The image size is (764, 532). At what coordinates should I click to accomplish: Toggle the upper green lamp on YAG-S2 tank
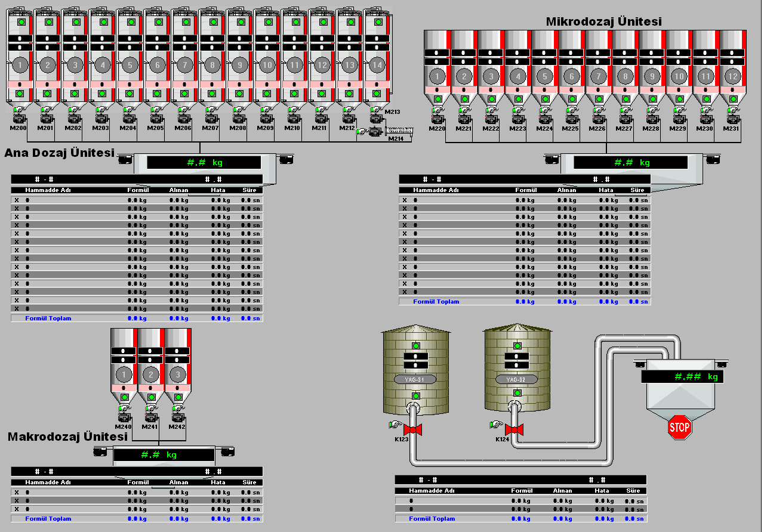point(517,345)
